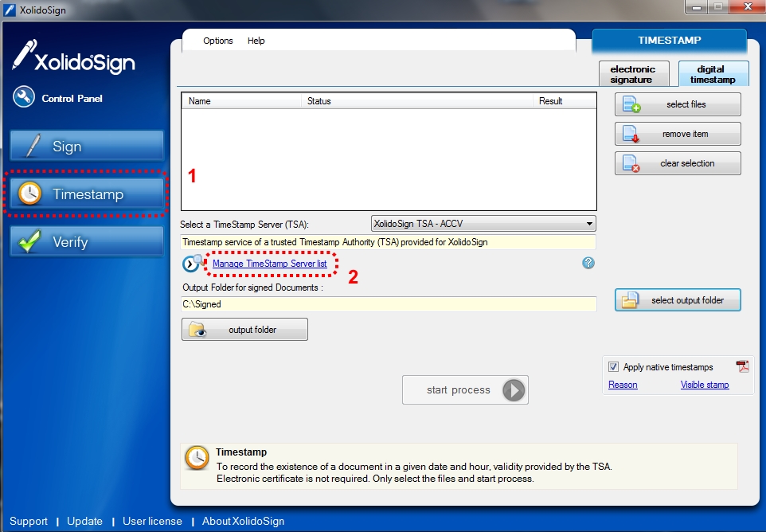This screenshot has height=532, width=766.
Task: Click the Output Folder path field showing C:\Signed
Action: click(389, 304)
